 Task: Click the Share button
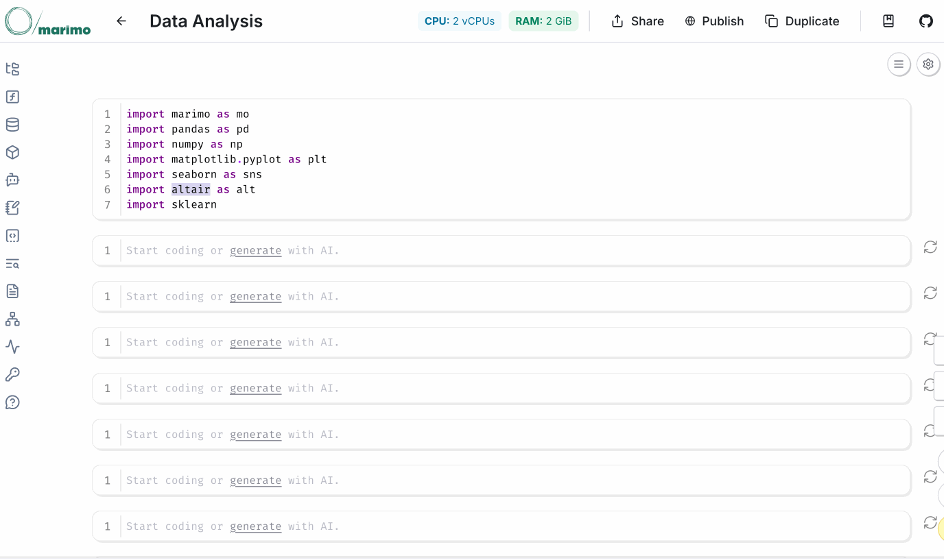coord(637,21)
